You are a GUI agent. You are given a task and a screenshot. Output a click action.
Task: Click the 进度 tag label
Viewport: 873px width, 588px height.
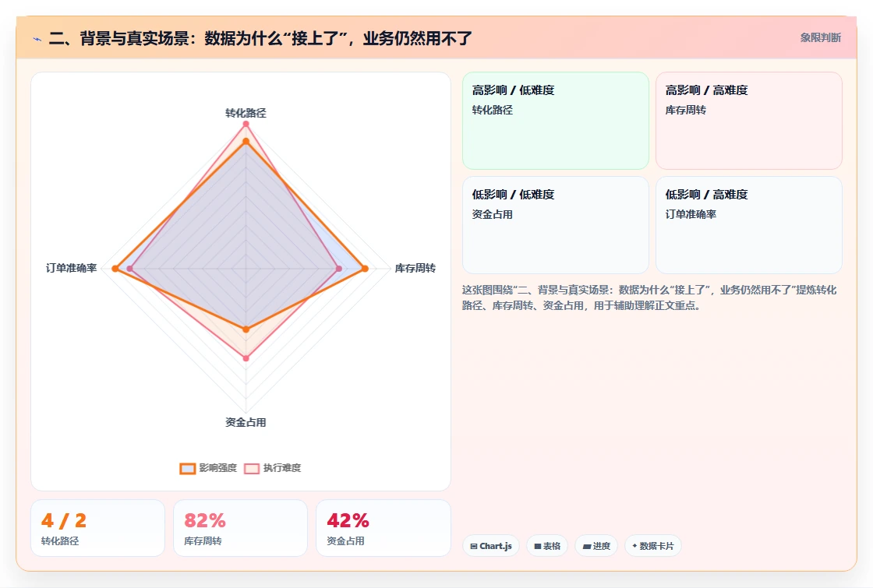click(601, 546)
